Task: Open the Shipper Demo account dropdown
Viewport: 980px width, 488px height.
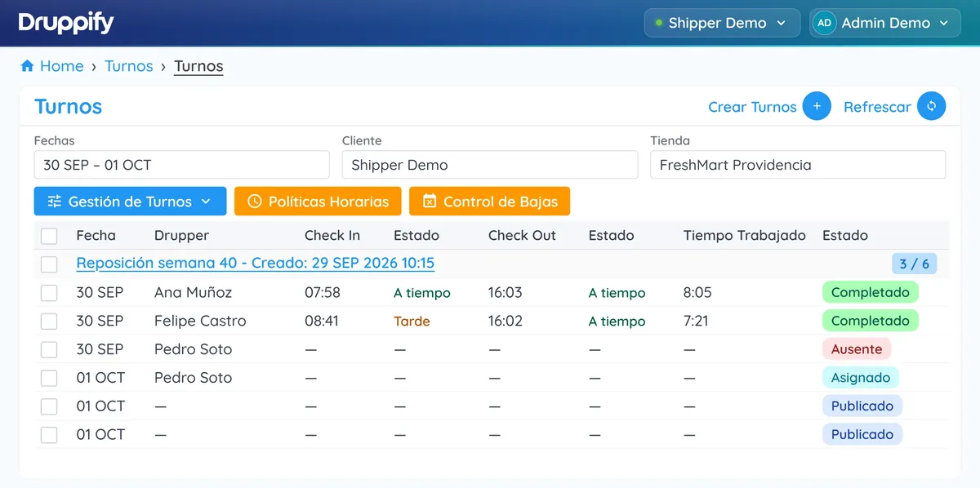Action: [x=722, y=23]
